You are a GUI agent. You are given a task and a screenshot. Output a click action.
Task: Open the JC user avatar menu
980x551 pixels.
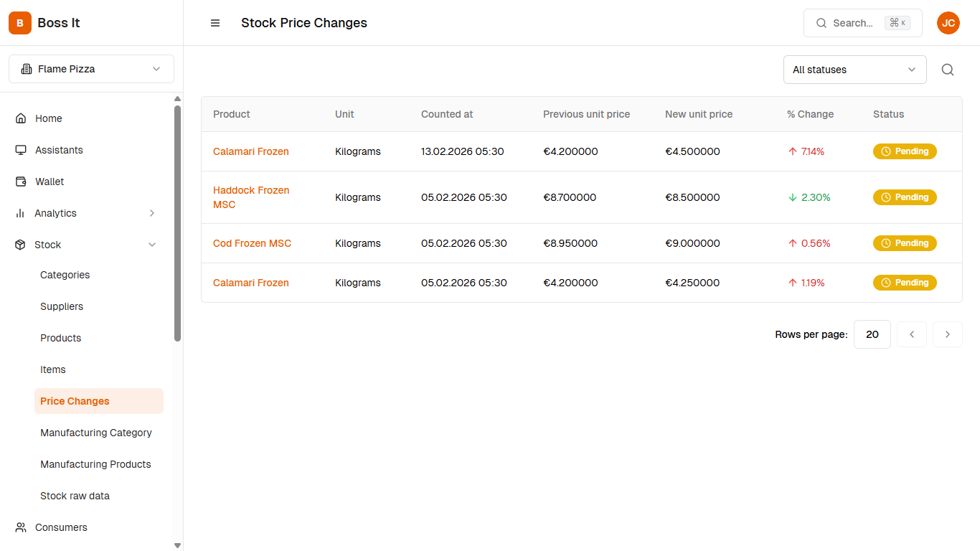948,23
